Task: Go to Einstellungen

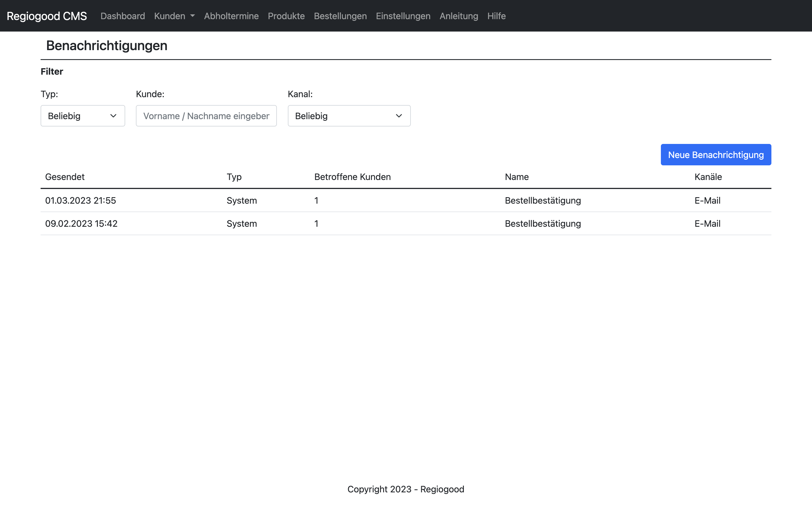Action: click(403, 16)
